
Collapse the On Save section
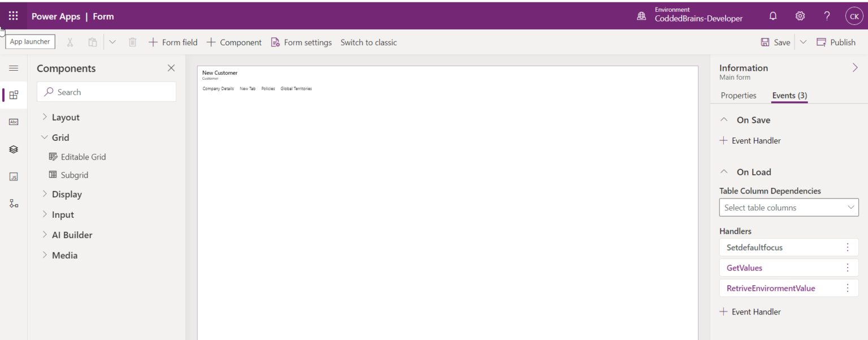pos(724,120)
